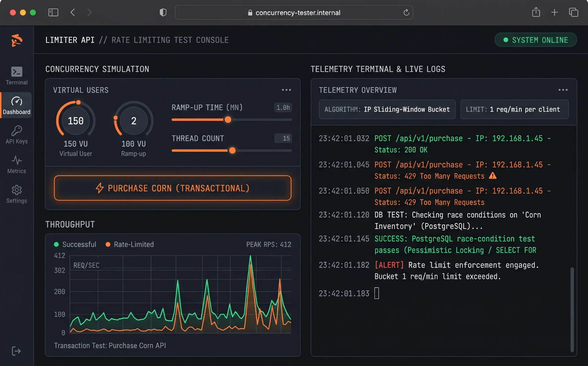Open the Terminal sidebar section
This screenshot has width=588, height=366.
coord(17,76)
